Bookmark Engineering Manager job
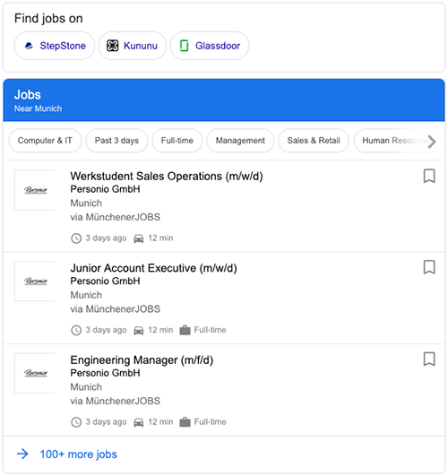448x476 pixels. (429, 359)
